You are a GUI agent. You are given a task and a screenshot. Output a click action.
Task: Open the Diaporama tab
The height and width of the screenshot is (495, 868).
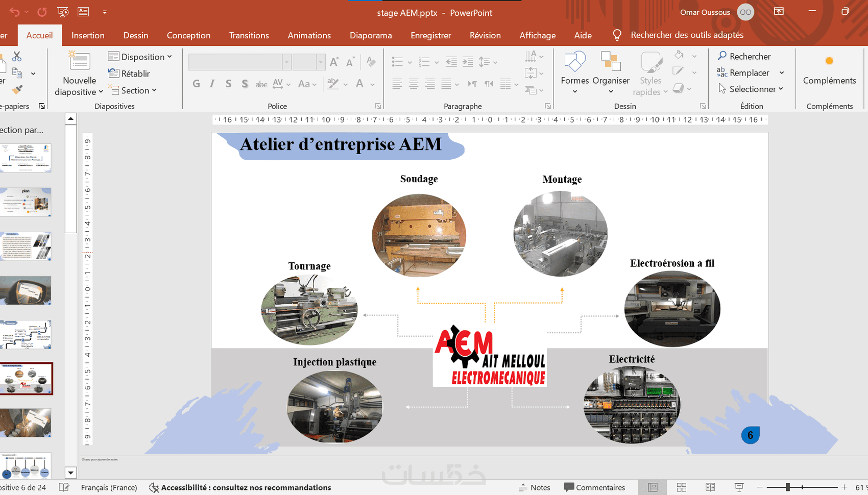coord(371,35)
